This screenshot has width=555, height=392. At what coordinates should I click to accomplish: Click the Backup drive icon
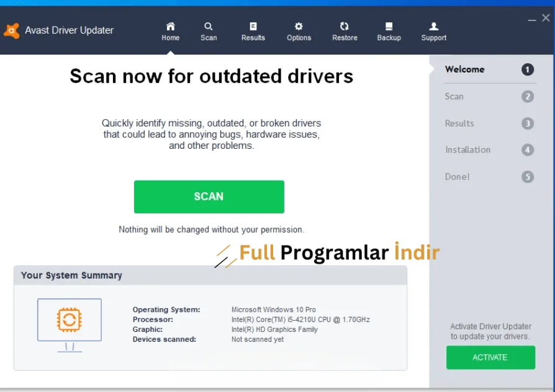[x=389, y=26]
